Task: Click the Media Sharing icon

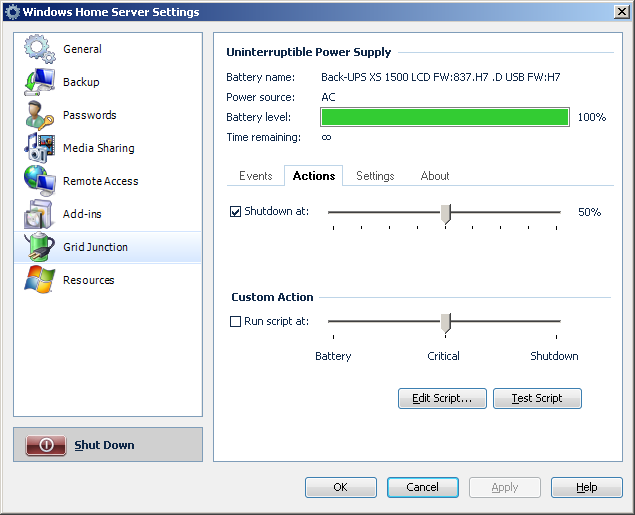Action: 39,148
